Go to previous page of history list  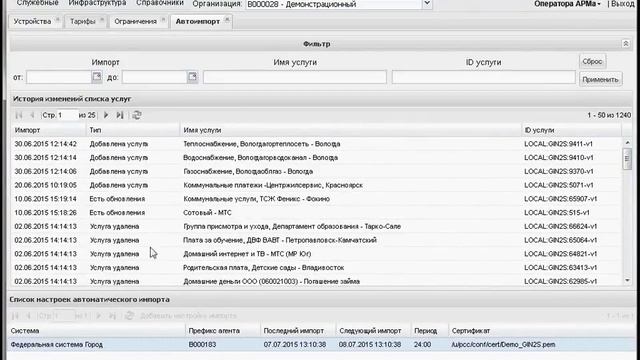tap(32, 115)
